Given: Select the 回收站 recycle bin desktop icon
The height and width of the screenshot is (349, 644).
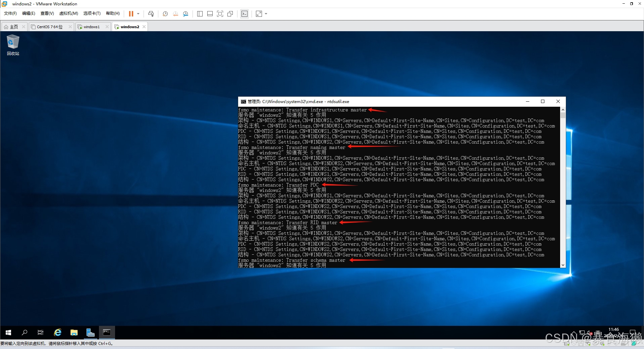Looking at the screenshot, I should pos(13,45).
